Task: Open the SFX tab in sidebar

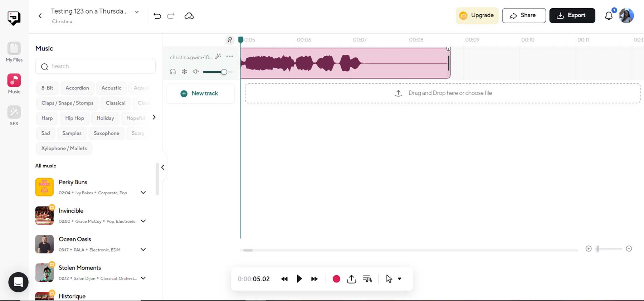Action: point(14,116)
